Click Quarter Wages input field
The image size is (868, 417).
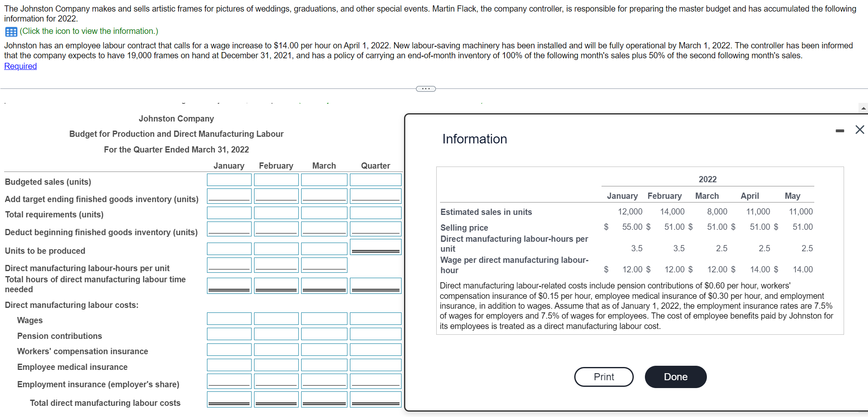(376, 319)
